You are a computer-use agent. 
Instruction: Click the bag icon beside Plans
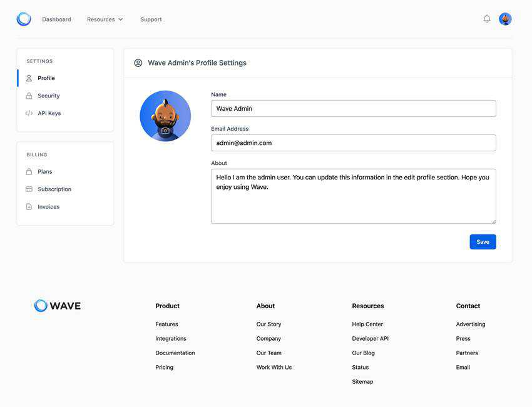[29, 171]
